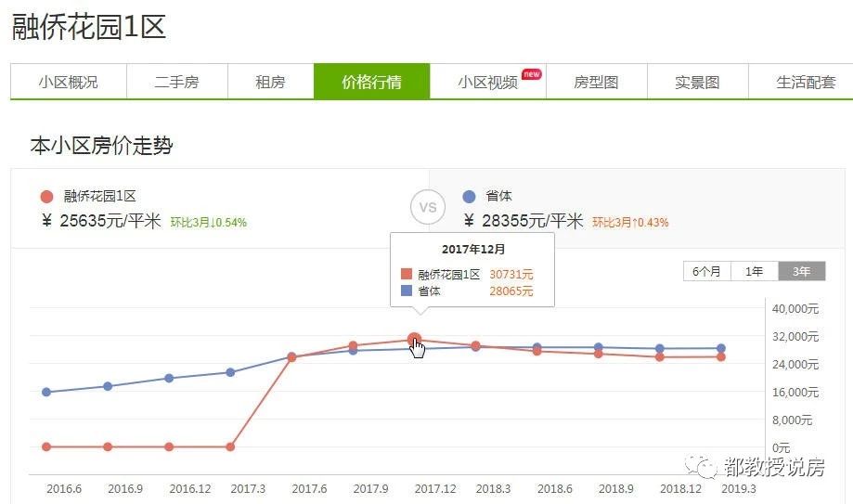Select the 6个月 time range

(706, 271)
